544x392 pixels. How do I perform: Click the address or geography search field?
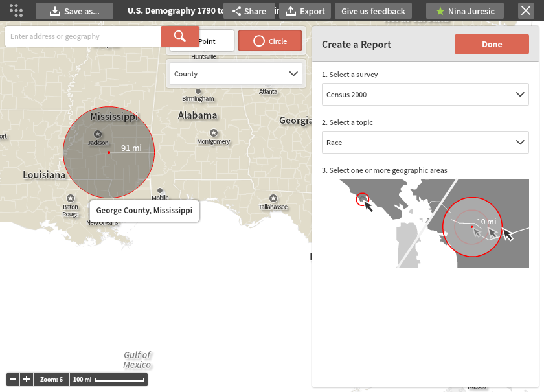click(83, 36)
